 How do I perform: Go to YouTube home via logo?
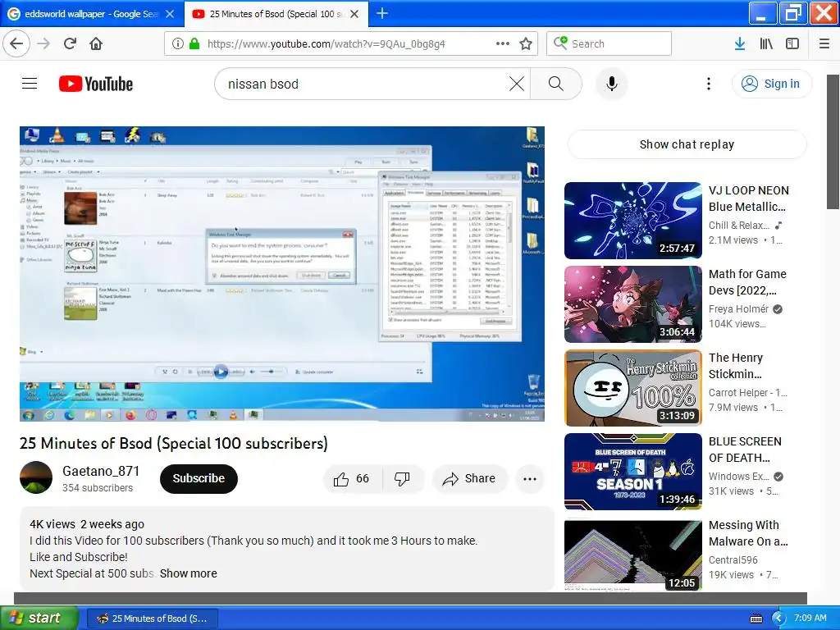coord(96,84)
